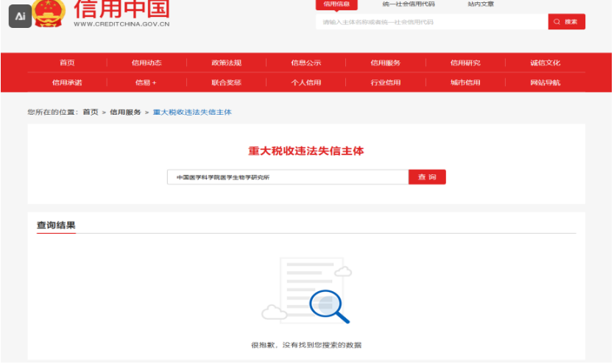The height and width of the screenshot is (364, 614).
Task: Click the red 查询 button
Action: pos(427,177)
